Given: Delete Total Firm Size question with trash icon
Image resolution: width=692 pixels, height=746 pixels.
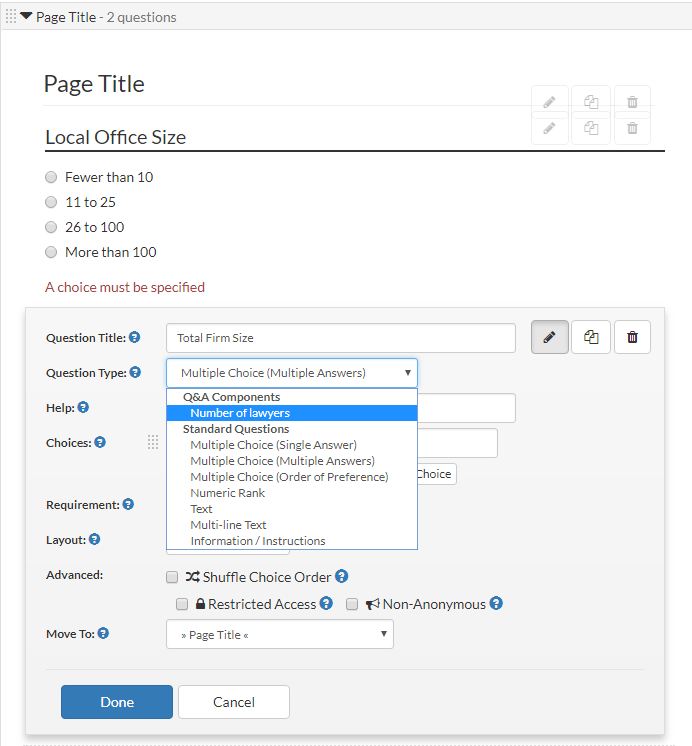Looking at the screenshot, I should tap(632, 337).
